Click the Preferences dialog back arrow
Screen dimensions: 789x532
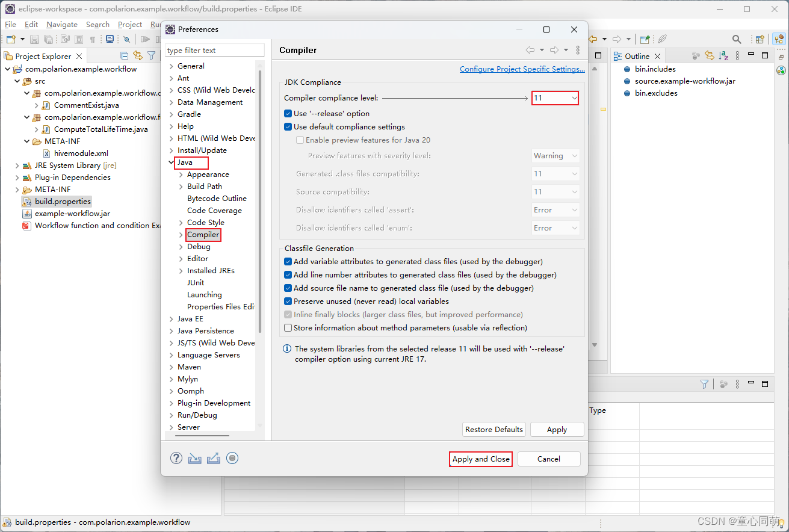tap(530, 50)
